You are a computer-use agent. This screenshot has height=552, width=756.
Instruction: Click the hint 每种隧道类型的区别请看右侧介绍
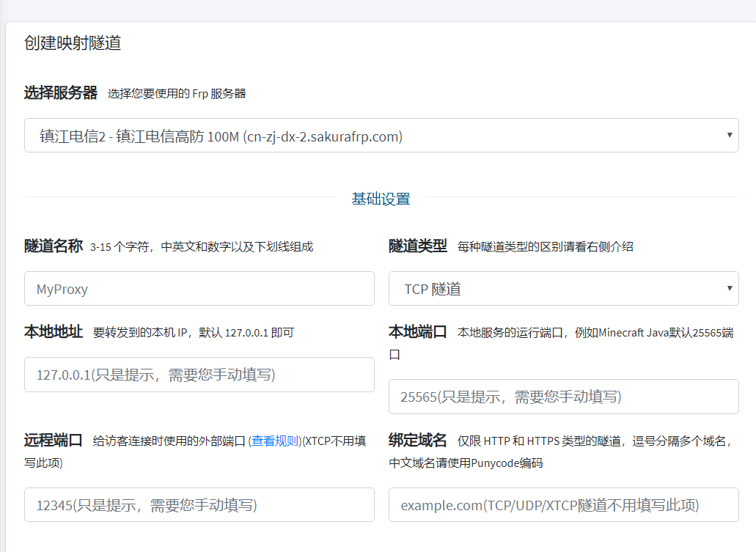click(546, 247)
